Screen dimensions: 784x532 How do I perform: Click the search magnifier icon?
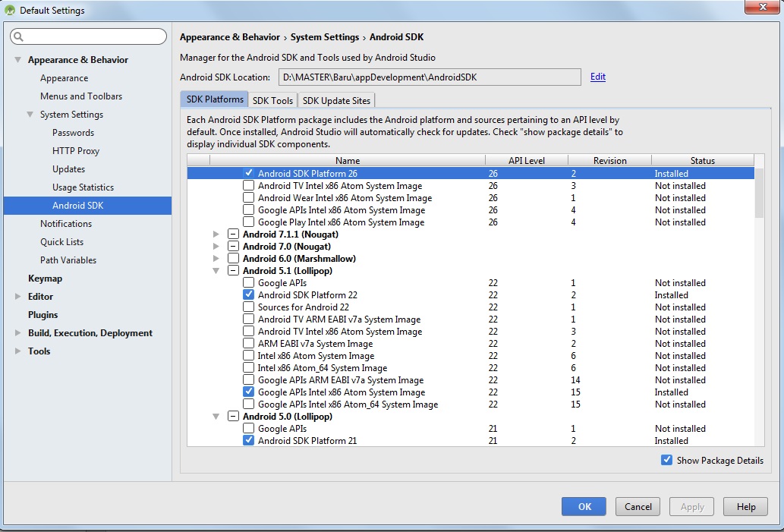coord(19,36)
